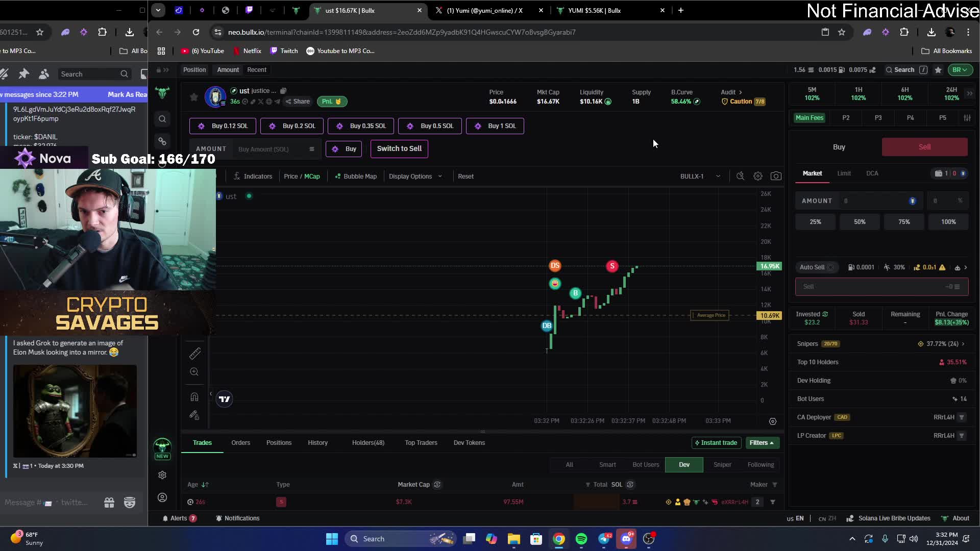Open buy amount presets menu

pyautogui.click(x=311, y=149)
